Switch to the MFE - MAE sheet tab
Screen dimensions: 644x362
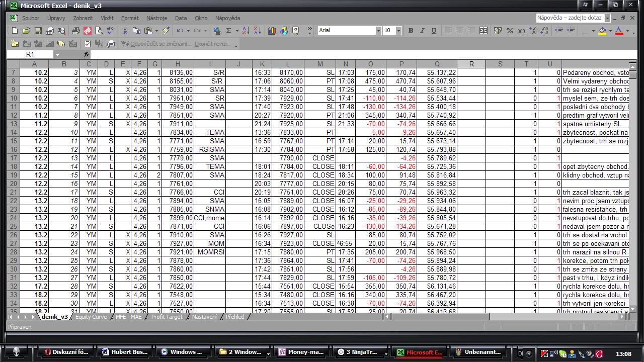129,317
